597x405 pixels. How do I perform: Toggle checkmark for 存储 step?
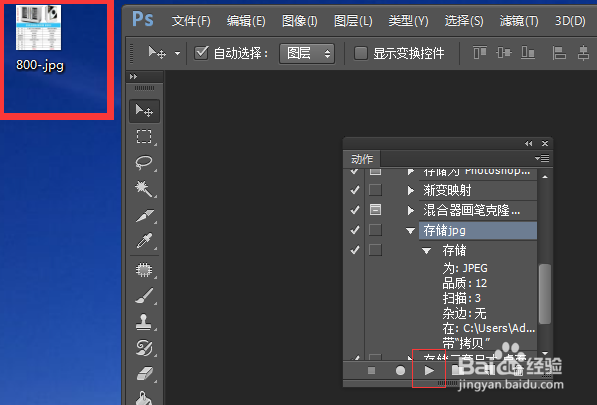point(355,250)
